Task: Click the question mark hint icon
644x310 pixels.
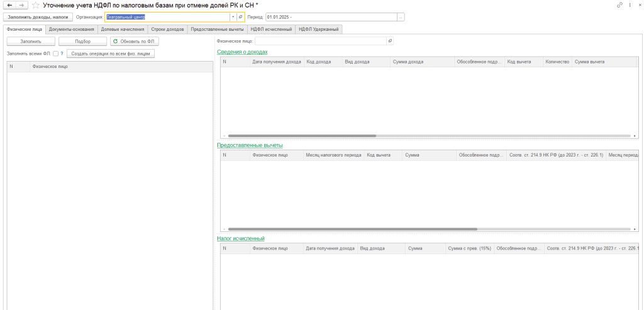Action: [x=62, y=53]
